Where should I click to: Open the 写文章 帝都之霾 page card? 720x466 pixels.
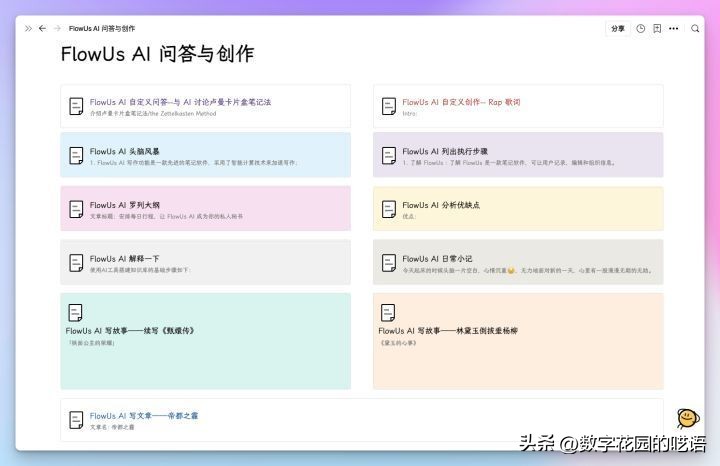[x=362, y=420]
